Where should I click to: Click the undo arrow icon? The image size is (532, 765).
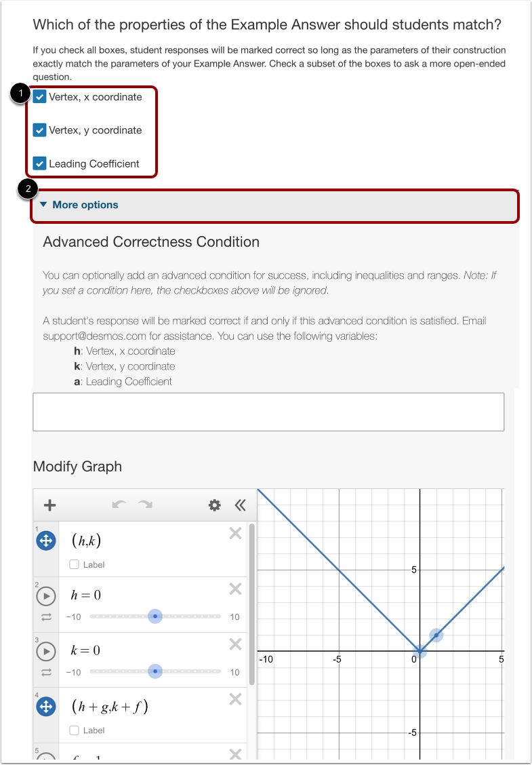(x=119, y=505)
